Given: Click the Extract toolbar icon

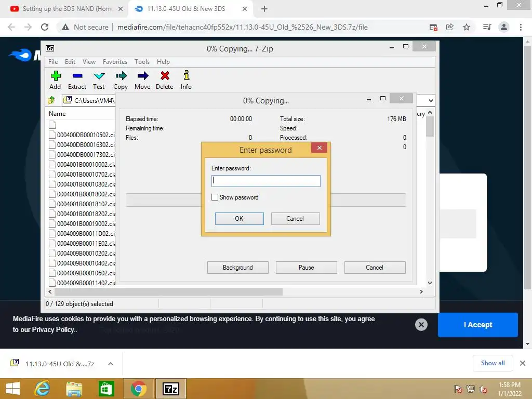Looking at the screenshot, I should pos(77,76).
